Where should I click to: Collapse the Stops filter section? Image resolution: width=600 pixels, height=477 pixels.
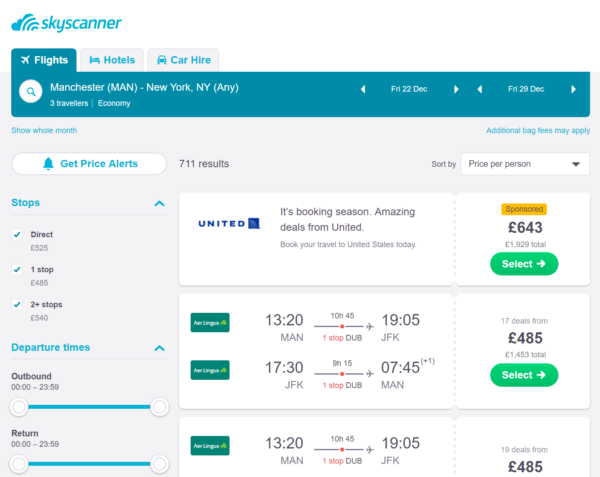click(160, 203)
